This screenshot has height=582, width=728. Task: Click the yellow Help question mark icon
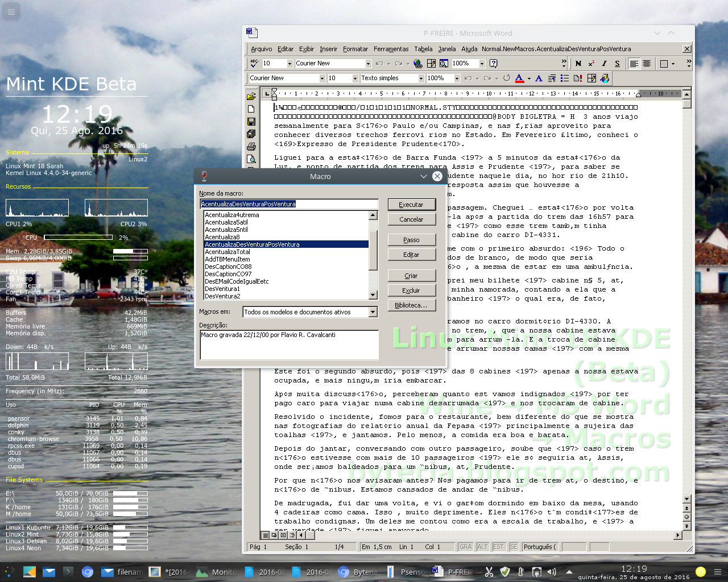tap(494, 63)
